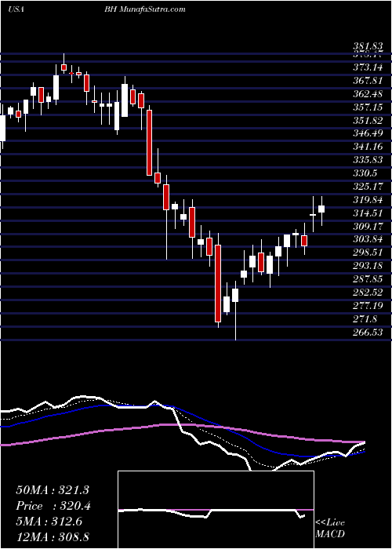This screenshot has height=549, width=392.
Task: Click the last white candle near 319
Action: [321, 209]
